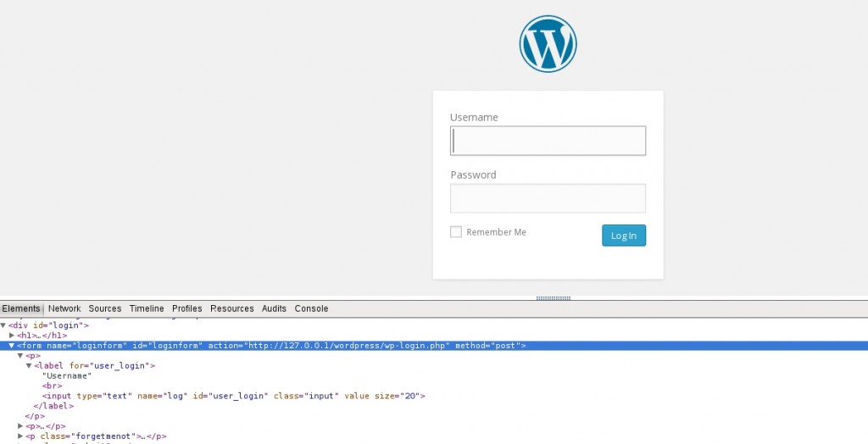The image size is (868, 444).
Task: Click the devtools panel resize grip
Action: 553,298
